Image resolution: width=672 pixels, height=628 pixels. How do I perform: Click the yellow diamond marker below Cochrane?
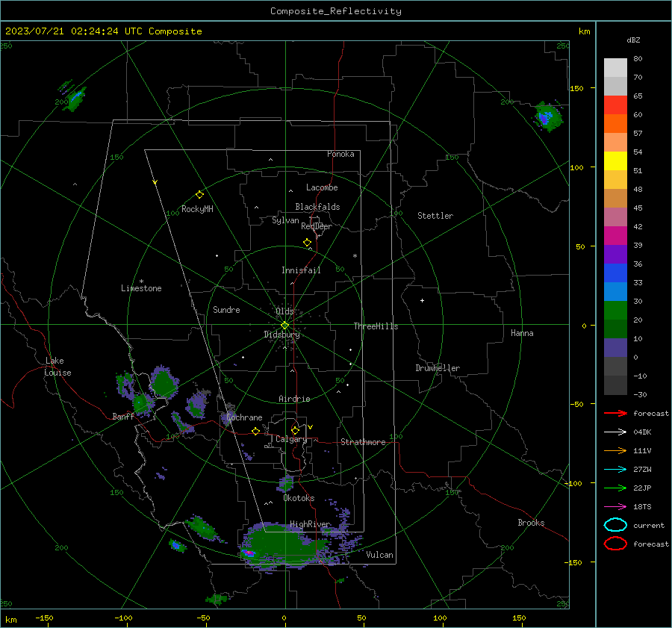(x=256, y=431)
